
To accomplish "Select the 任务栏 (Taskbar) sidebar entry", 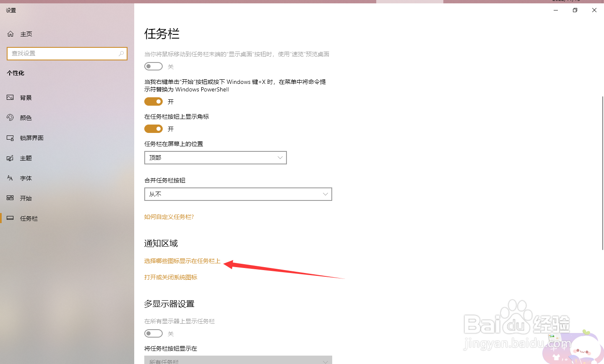I will coord(29,218).
